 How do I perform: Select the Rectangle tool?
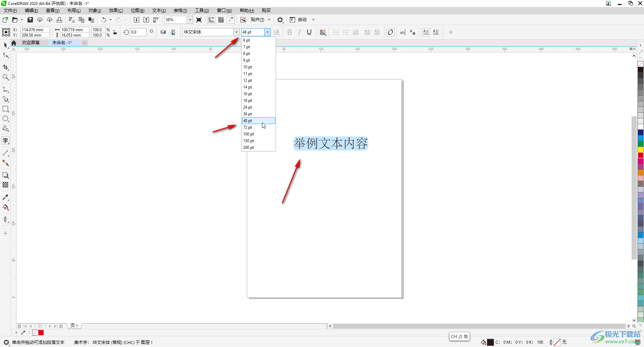tap(5, 109)
